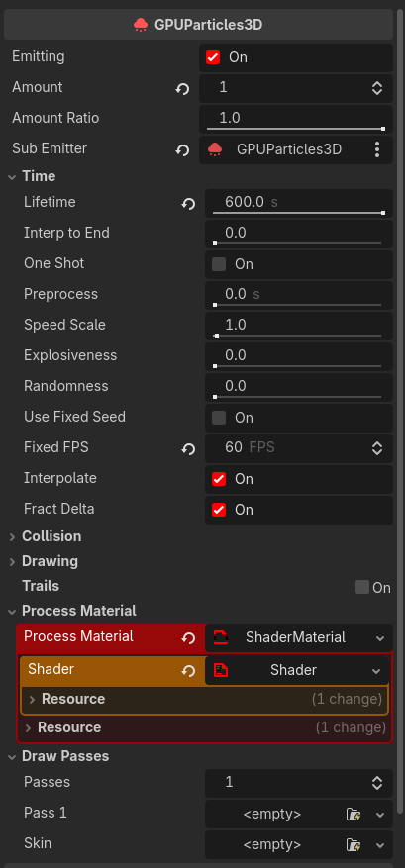The width and height of the screenshot is (405, 868).
Task: Click the revert icon beside Sub Emitter
Action: [182, 150]
